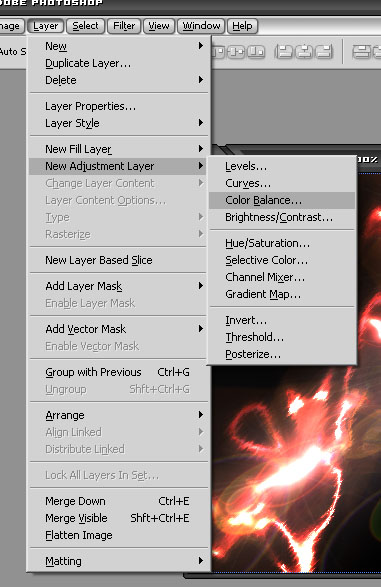Add a Curves adjustment layer
The height and width of the screenshot is (587, 381).
(x=282, y=183)
